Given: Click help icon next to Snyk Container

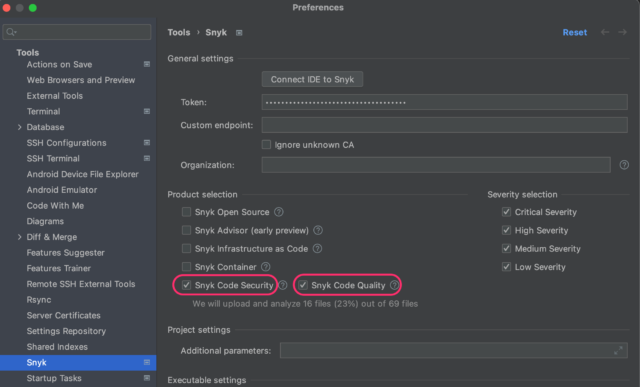Looking at the screenshot, I should click(x=266, y=267).
